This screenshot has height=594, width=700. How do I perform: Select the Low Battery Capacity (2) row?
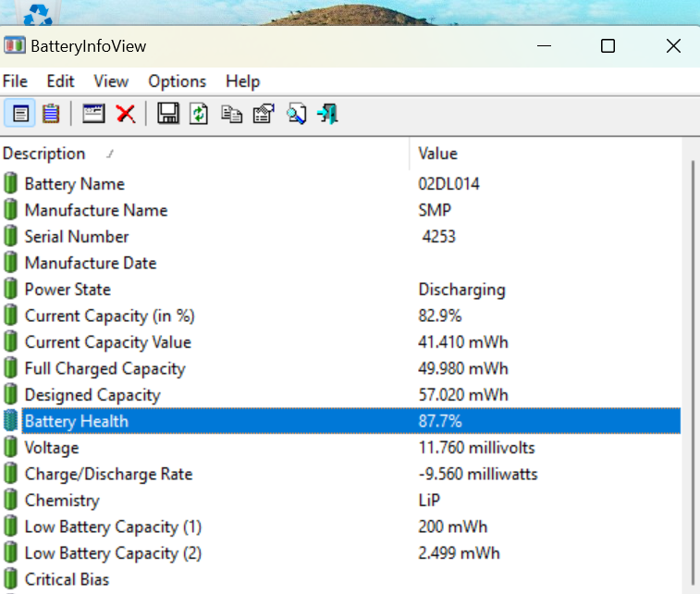tap(342, 553)
